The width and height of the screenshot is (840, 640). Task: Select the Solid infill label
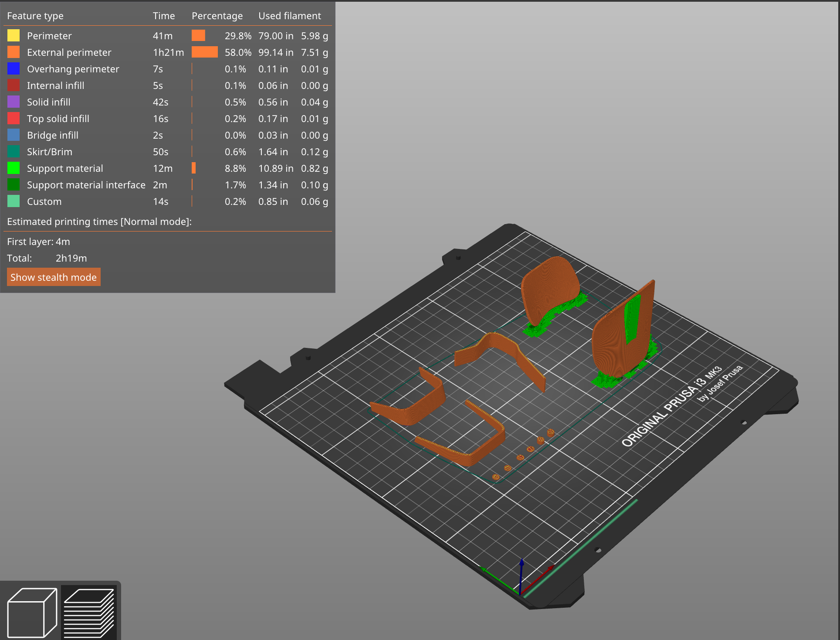48,102
